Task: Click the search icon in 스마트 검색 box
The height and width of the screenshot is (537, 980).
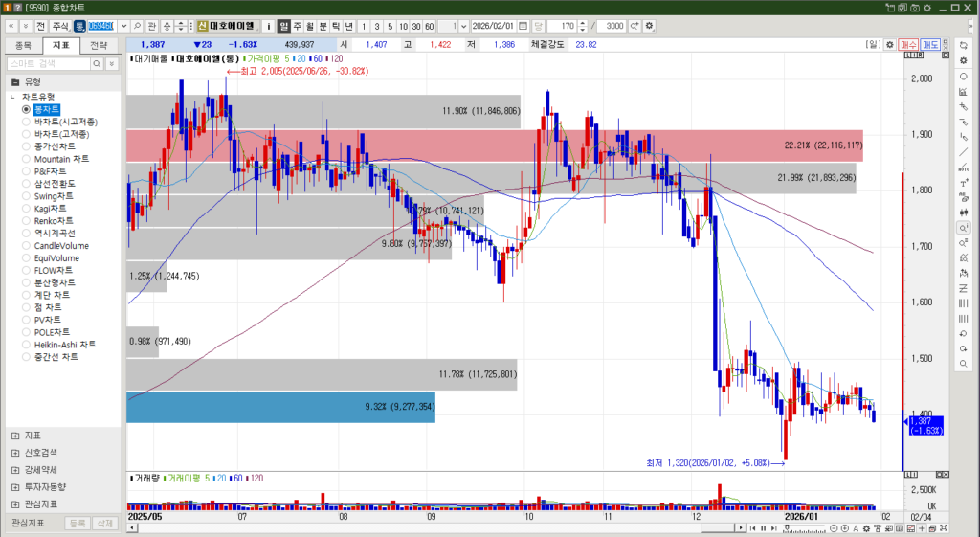Action: click(x=96, y=63)
